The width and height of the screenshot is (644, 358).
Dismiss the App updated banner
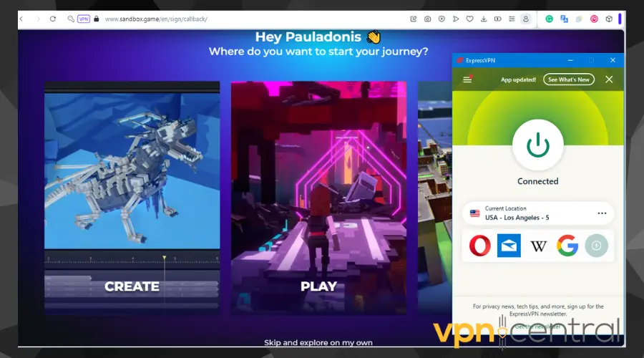pyautogui.click(x=609, y=79)
